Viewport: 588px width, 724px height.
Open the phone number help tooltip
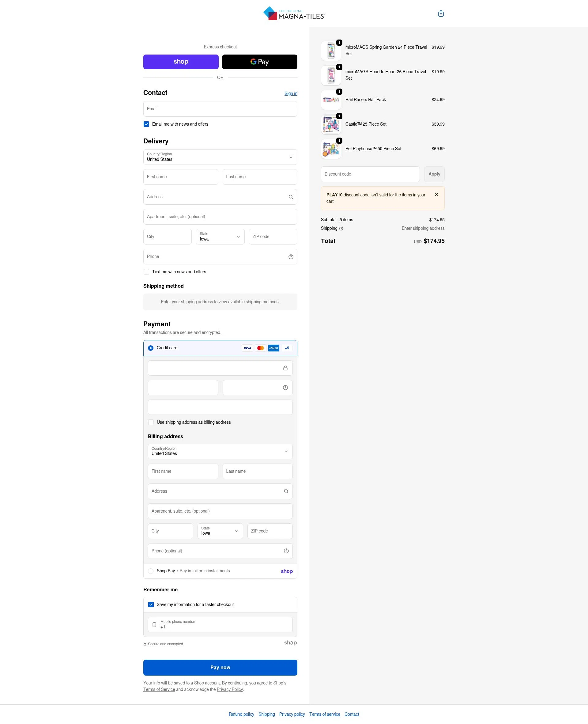point(290,256)
